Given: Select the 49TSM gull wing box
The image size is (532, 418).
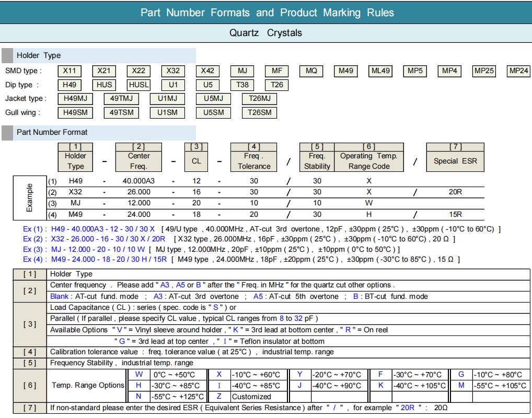Looking at the screenshot, I should tap(121, 112).
